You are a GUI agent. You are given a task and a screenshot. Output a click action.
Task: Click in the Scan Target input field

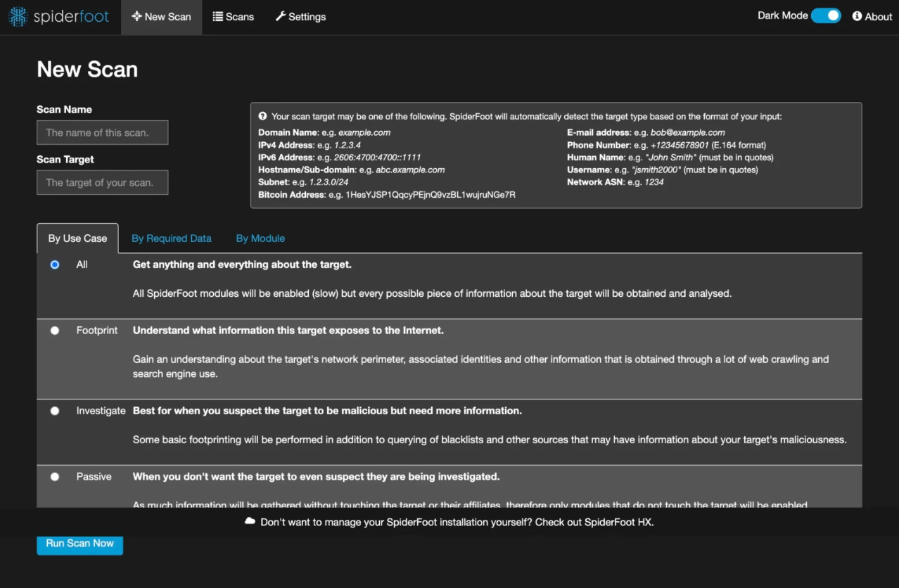tap(102, 182)
